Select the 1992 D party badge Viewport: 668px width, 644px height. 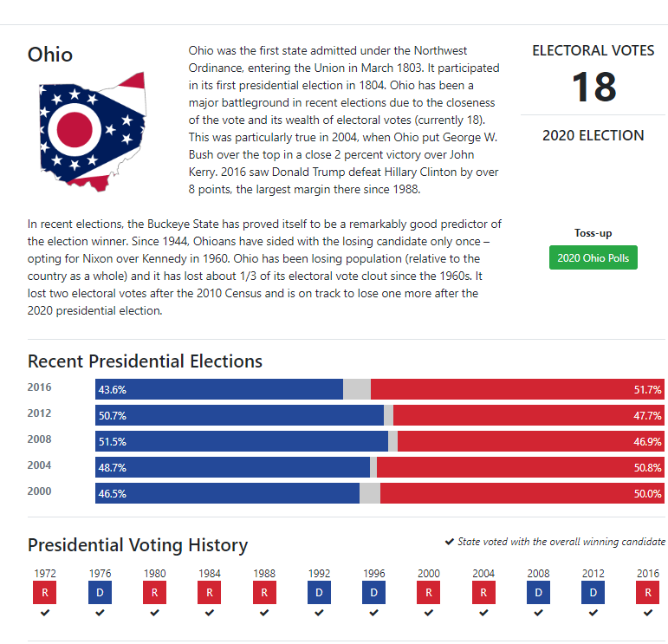pos(319,593)
